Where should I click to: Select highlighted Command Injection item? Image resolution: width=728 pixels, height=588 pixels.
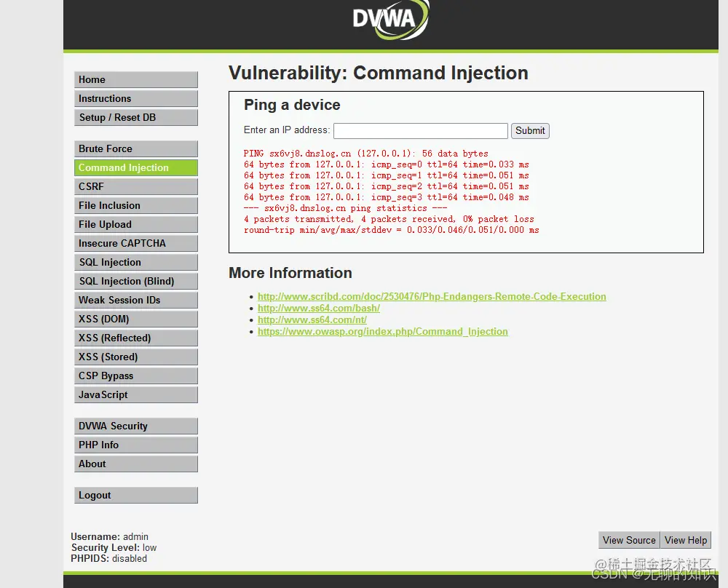pos(136,167)
